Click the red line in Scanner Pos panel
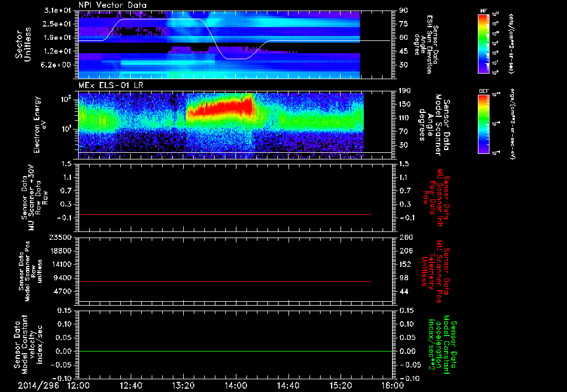 pos(225,281)
